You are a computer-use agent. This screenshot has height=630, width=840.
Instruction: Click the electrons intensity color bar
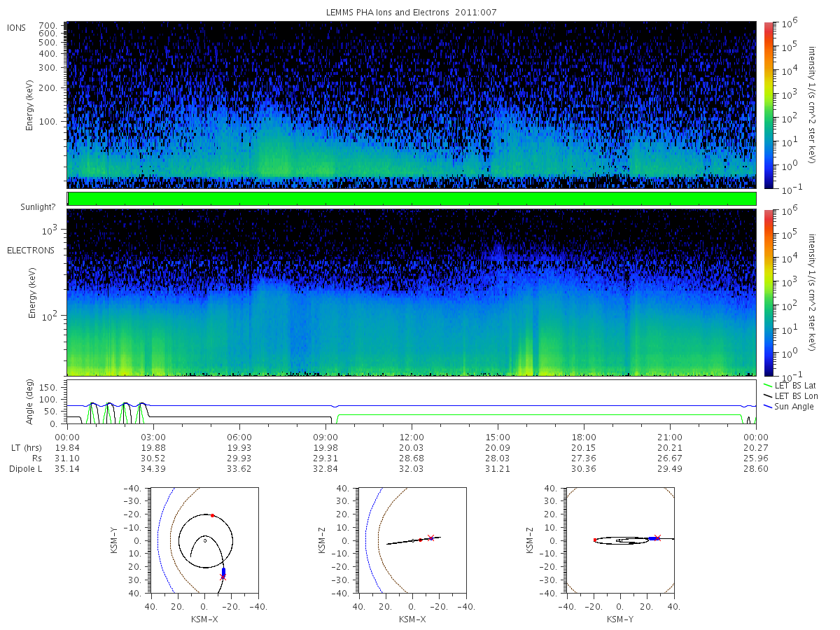click(x=768, y=293)
